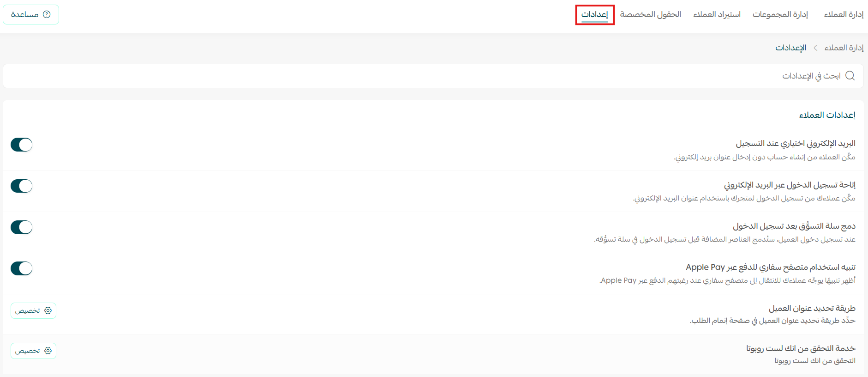Click gear icon for robot verification service

pos(48,351)
